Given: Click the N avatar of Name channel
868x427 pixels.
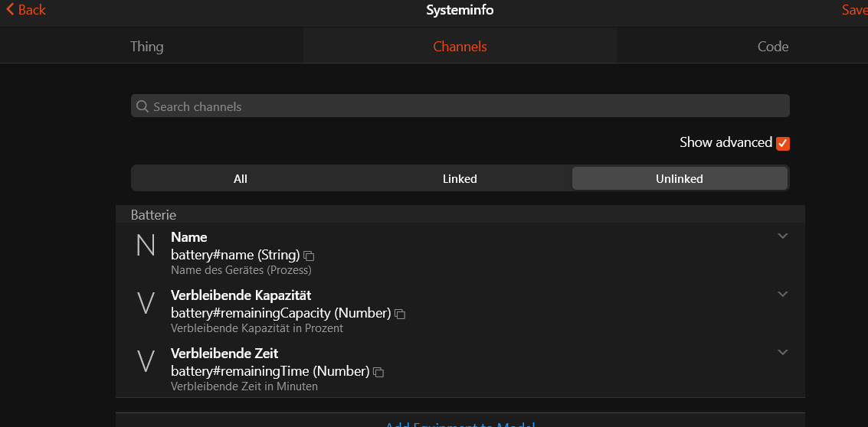Looking at the screenshot, I should pyautogui.click(x=146, y=246).
